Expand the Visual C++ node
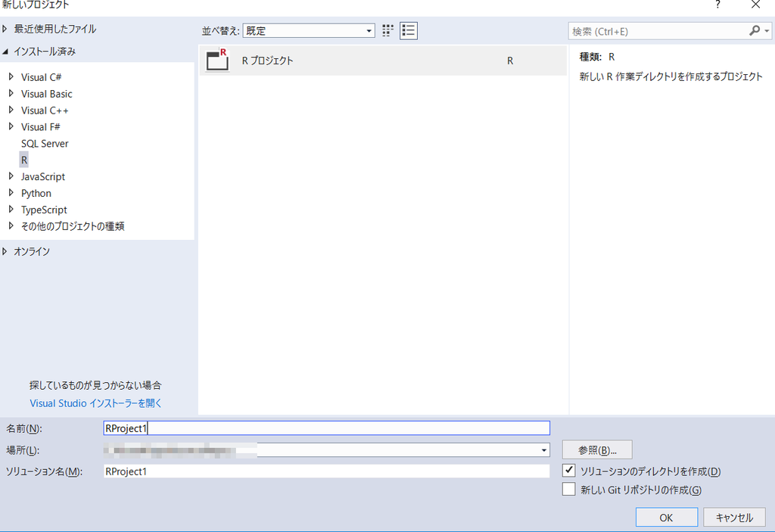The image size is (775, 532). (x=11, y=110)
